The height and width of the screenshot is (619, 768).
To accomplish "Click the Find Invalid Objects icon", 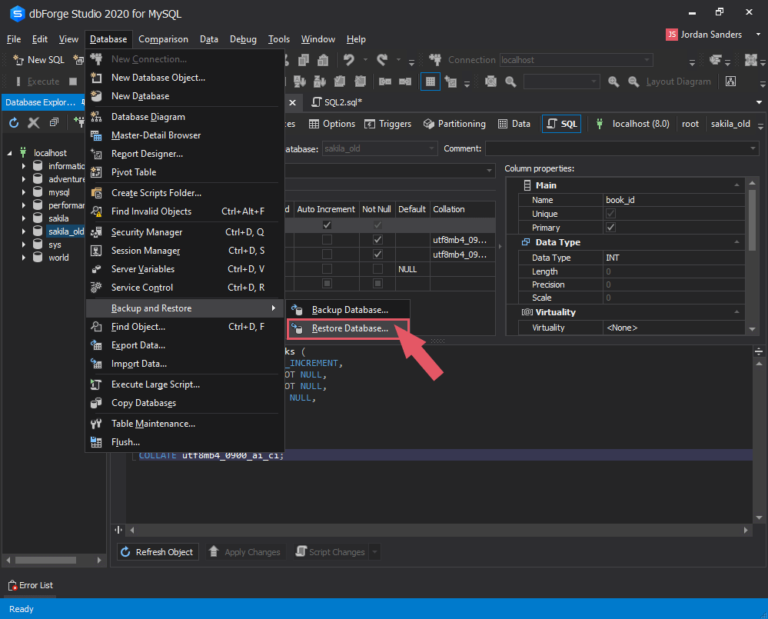I will [96, 211].
